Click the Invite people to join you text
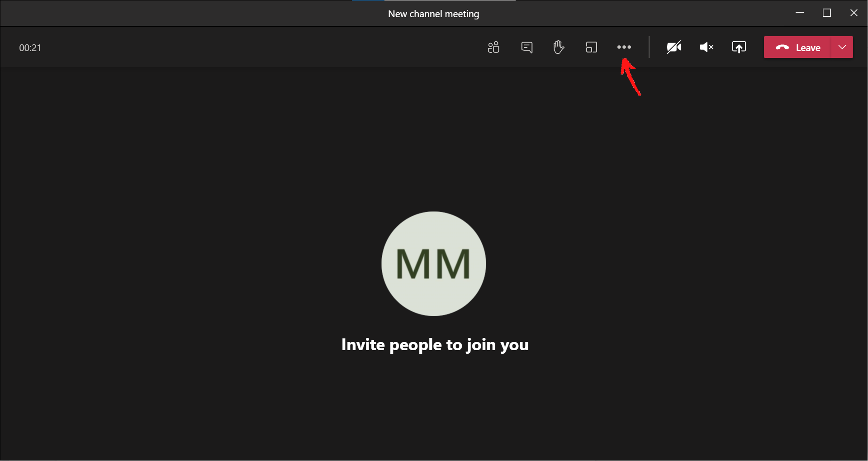The width and height of the screenshot is (868, 461). tap(435, 345)
